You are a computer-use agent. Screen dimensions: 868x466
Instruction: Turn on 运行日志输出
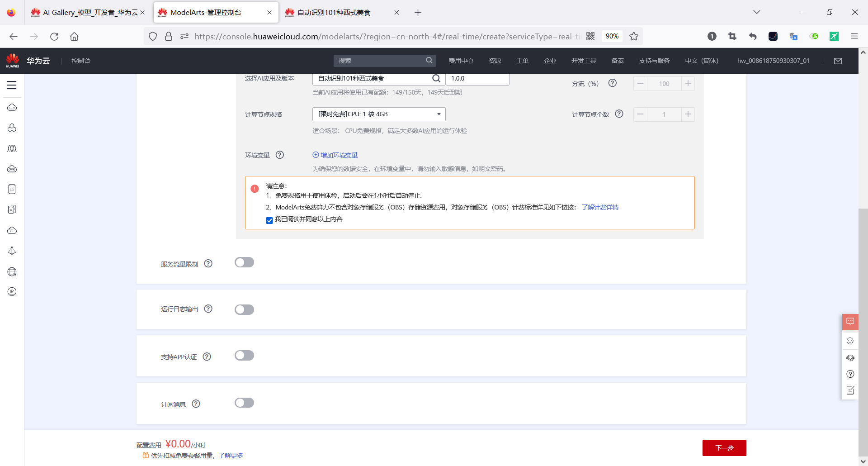(244, 309)
